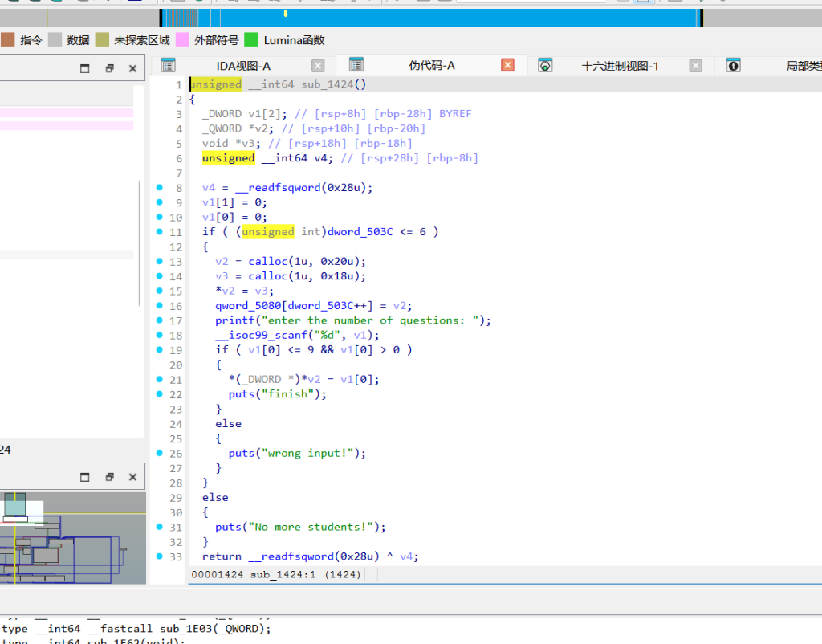The image size is (822, 644).
Task: Close the IDA视图-A tab
Action: (x=318, y=66)
